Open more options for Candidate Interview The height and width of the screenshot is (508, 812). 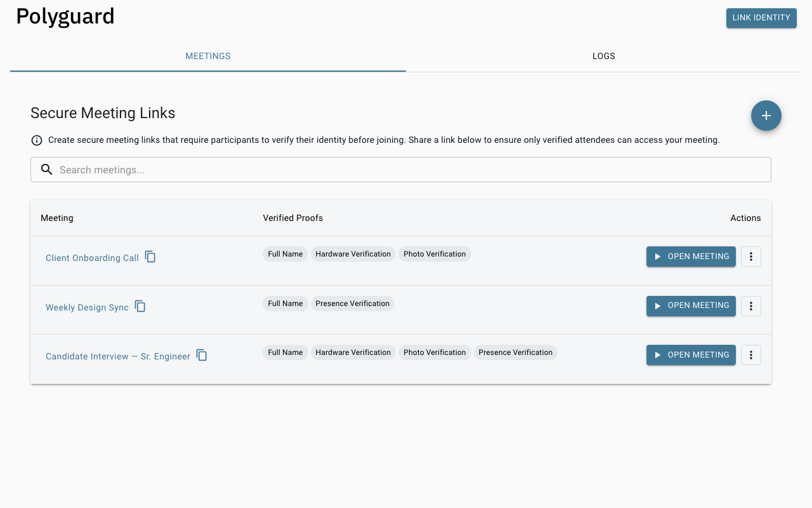(x=750, y=355)
